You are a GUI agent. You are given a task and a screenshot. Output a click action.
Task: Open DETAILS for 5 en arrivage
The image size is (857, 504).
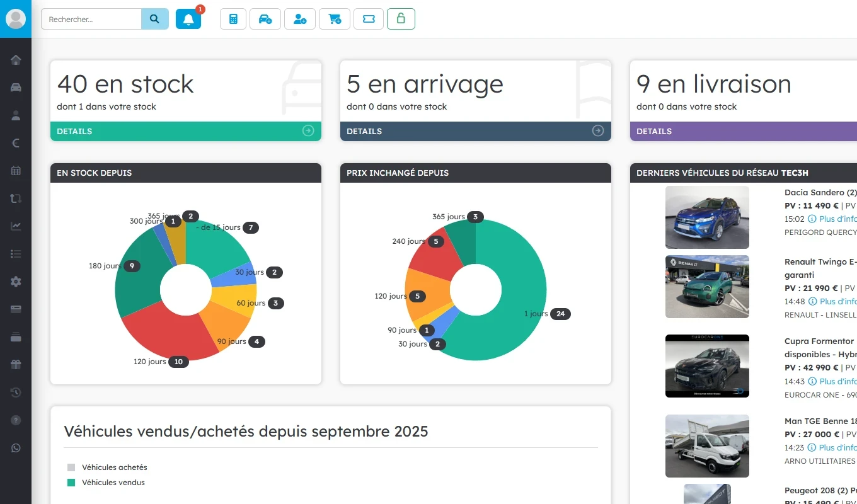476,131
